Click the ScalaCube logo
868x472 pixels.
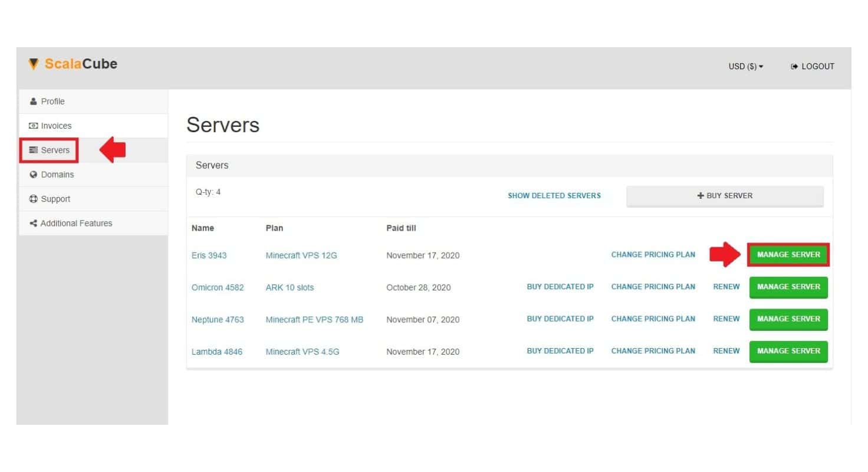point(73,64)
